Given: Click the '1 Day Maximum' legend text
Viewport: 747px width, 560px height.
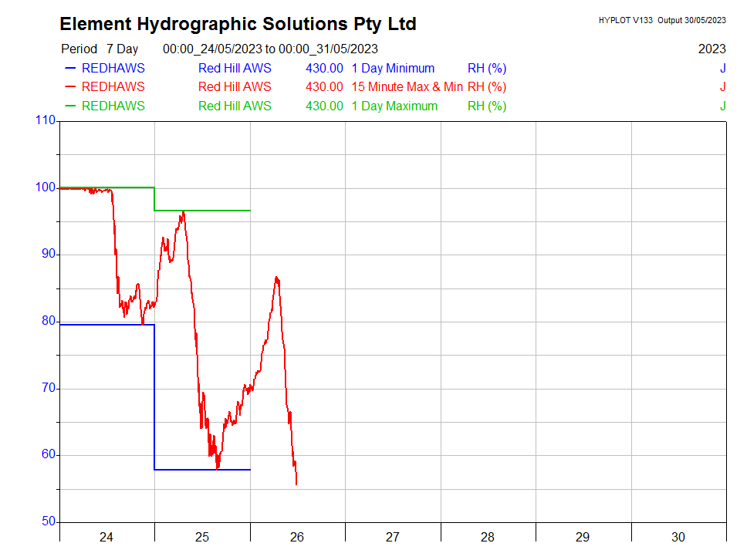Looking at the screenshot, I should click(x=394, y=106).
